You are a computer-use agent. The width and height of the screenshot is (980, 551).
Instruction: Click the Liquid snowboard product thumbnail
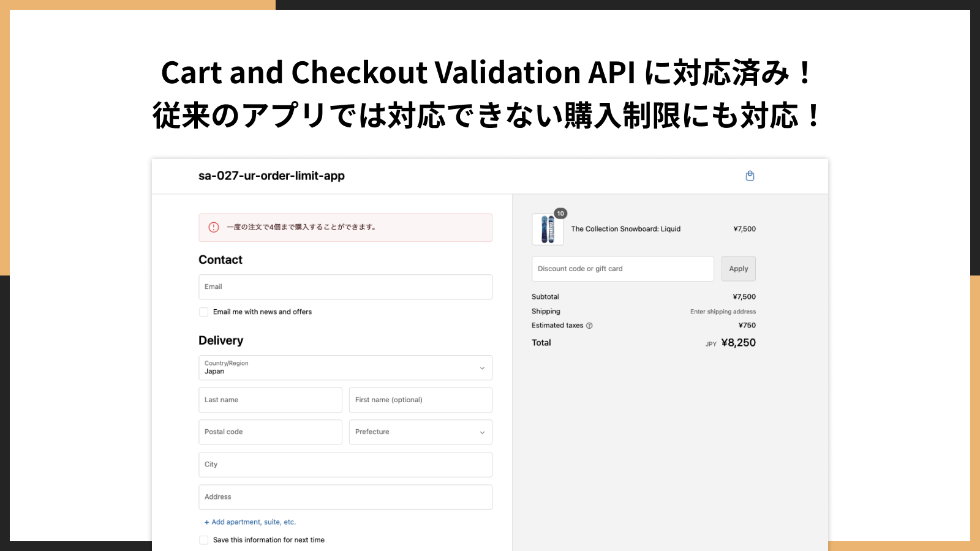(548, 230)
